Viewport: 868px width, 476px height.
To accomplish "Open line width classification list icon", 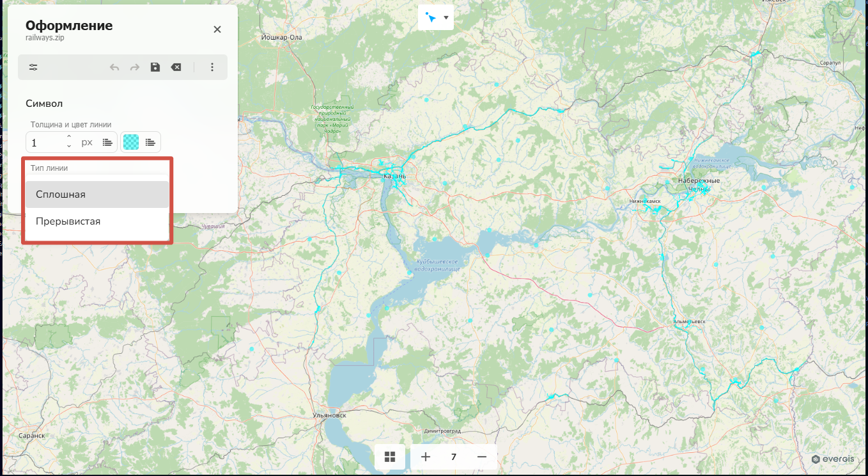I will click(107, 142).
